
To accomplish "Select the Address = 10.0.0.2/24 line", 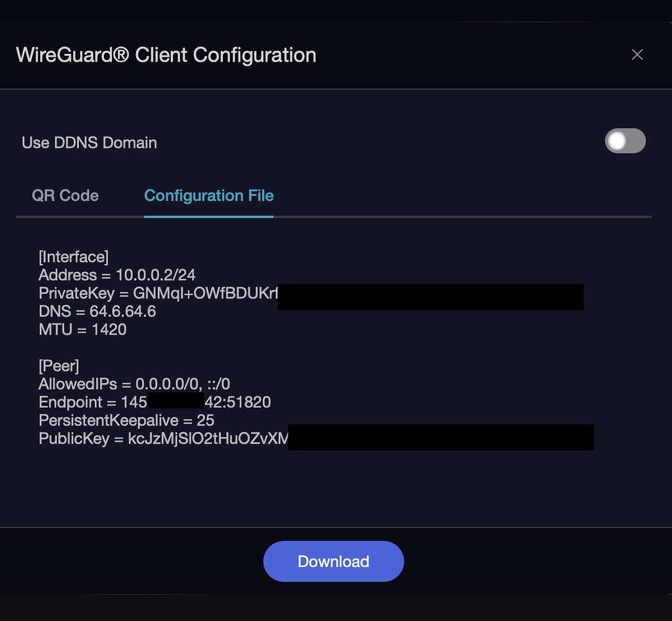I will 117,274.
